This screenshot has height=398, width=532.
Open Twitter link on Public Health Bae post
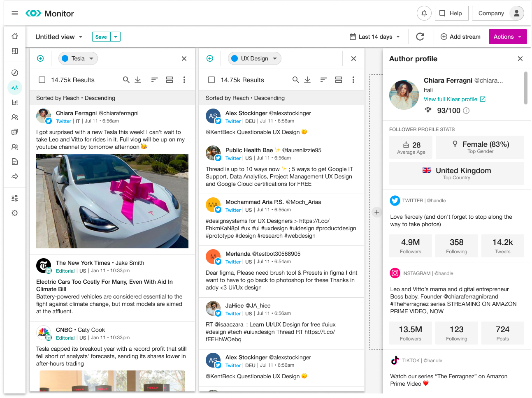[x=233, y=158]
